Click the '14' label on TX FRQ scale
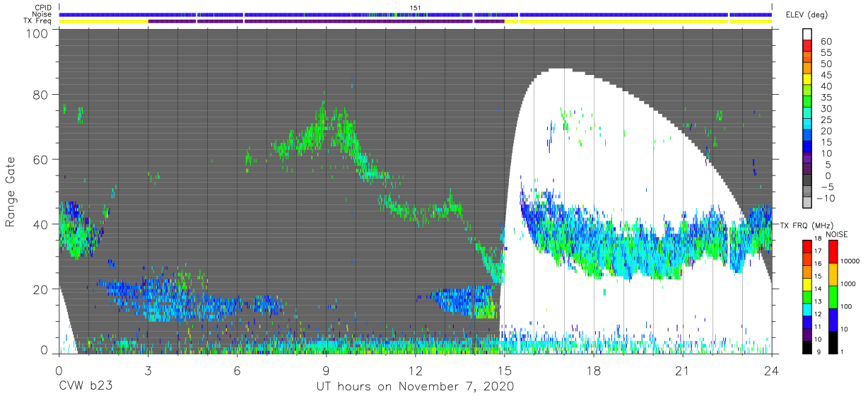The width and height of the screenshot is (868, 401). (x=817, y=289)
